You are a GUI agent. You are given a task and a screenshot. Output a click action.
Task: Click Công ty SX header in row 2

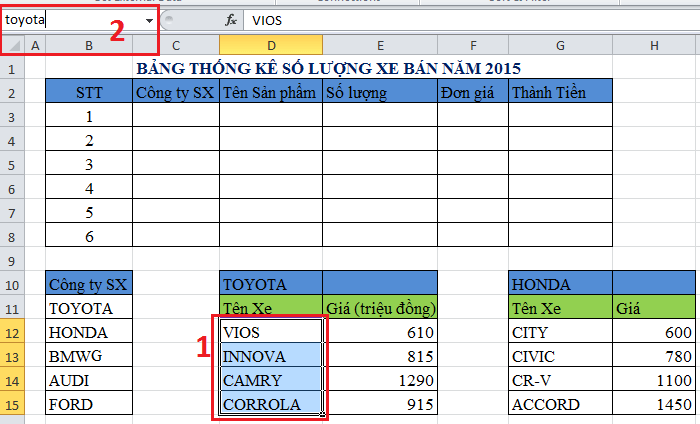176,92
